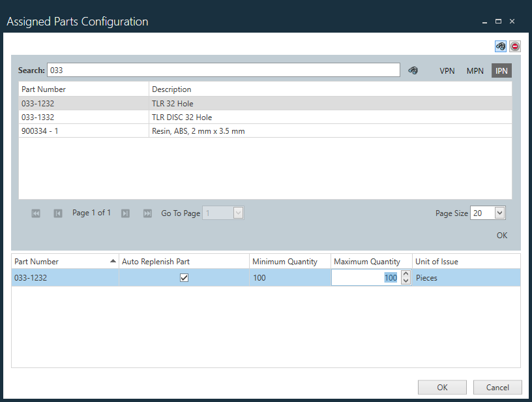
Task: Open the Go To Page dropdown
Action: coord(237,213)
